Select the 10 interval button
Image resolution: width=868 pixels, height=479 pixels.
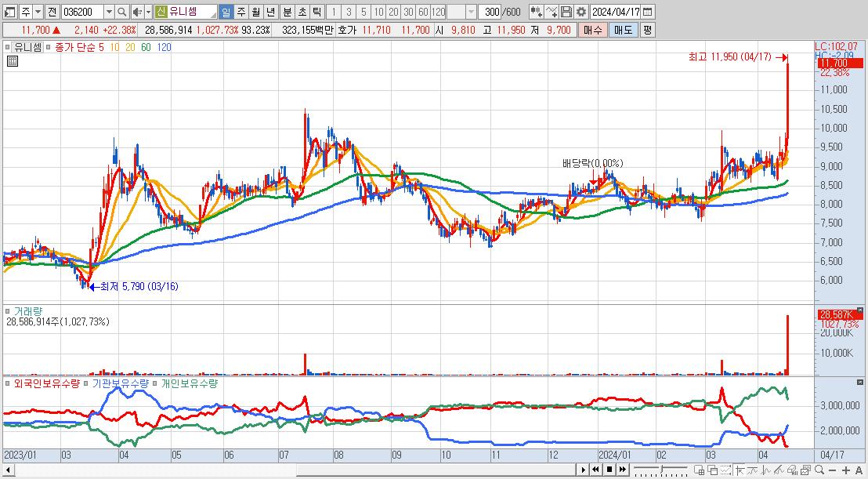pos(378,12)
